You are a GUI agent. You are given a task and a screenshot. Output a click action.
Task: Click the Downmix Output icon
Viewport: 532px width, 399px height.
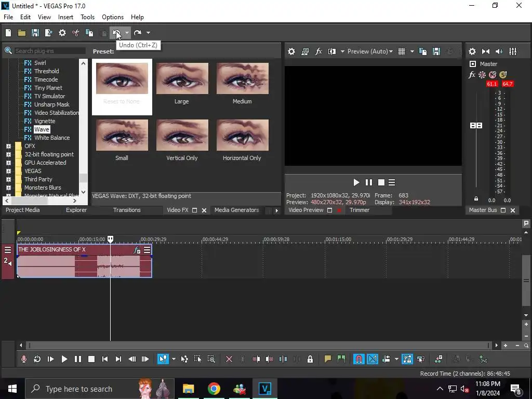(486, 51)
